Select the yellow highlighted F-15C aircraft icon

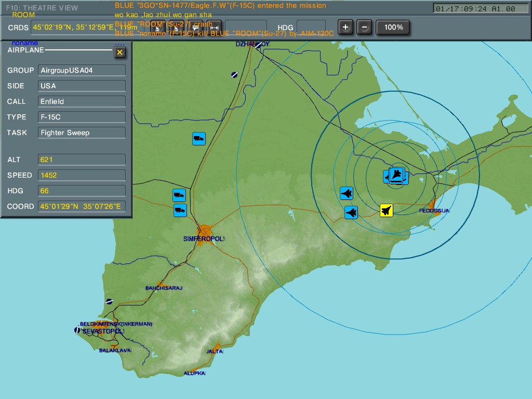pyautogui.click(x=387, y=210)
